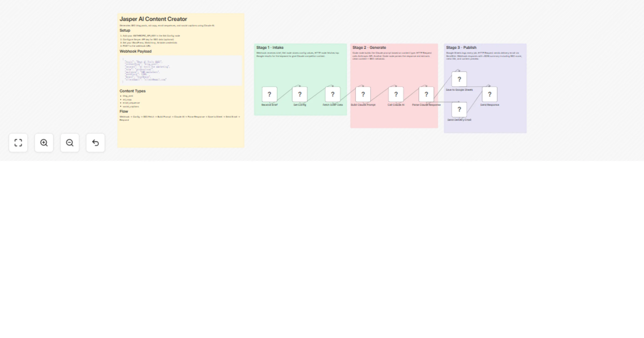Select the Receive Brief node

pos(269,94)
